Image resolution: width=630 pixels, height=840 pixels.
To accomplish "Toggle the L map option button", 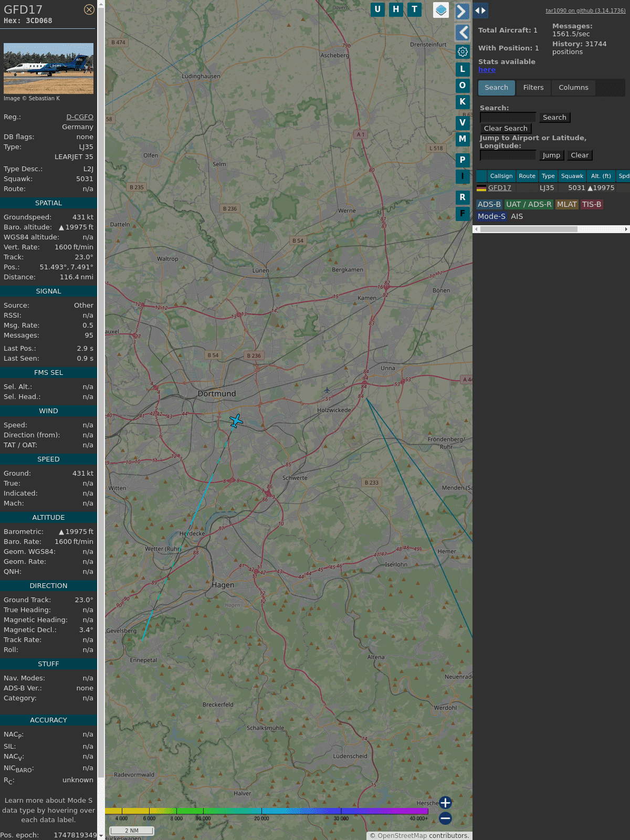I will click(x=463, y=69).
